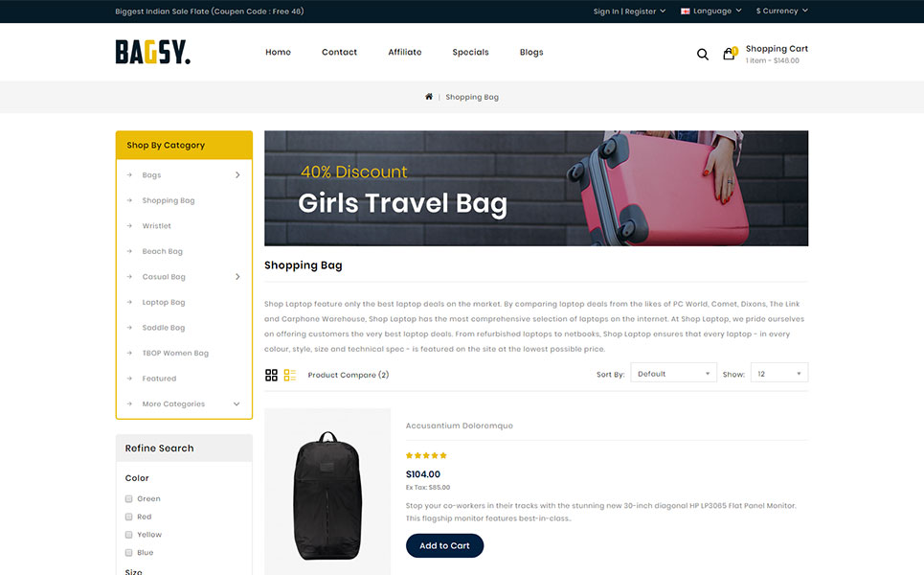The height and width of the screenshot is (575, 924).
Task: Open the Product Compare (2) link
Action: [x=349, y=375]
